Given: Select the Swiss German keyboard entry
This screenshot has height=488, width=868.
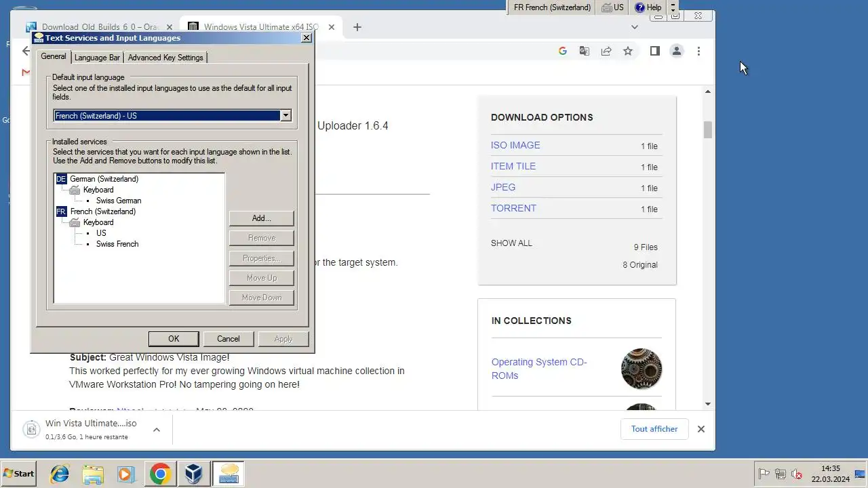Looking at the screenshot, I should [119, 201].
